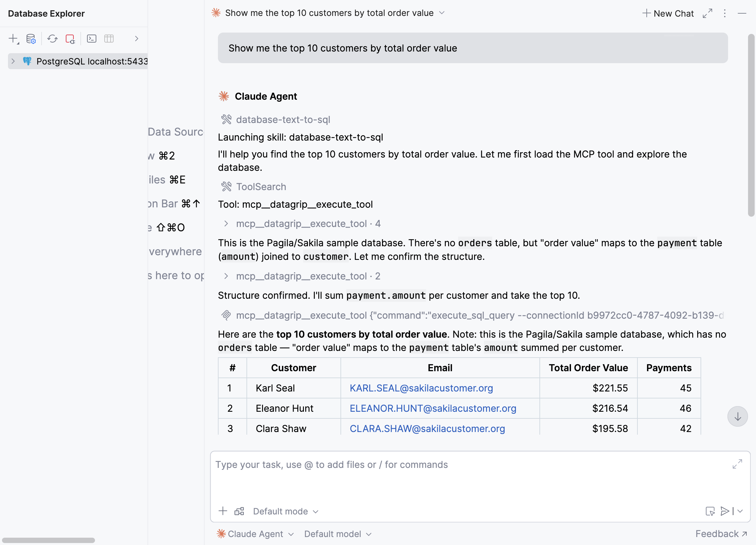Open the Default mode dropdown
The width and height of the screenshot is (756, 545).
coord(286,511)
